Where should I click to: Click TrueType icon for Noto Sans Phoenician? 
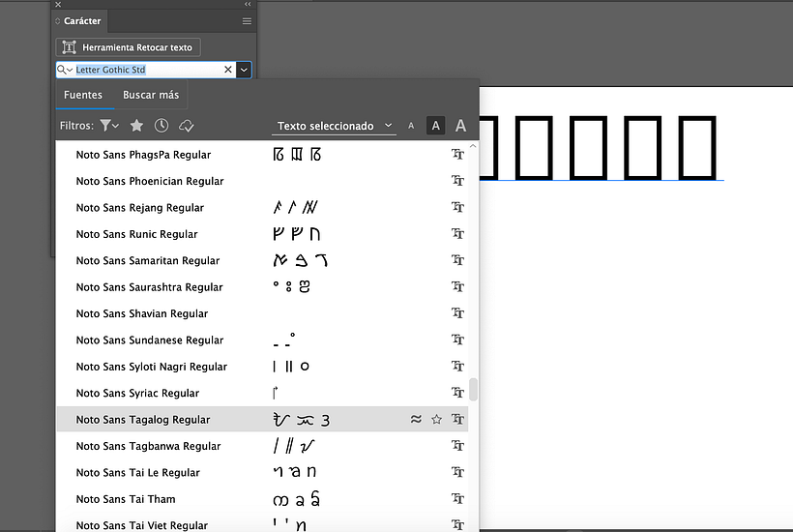(x=457, y=181)
